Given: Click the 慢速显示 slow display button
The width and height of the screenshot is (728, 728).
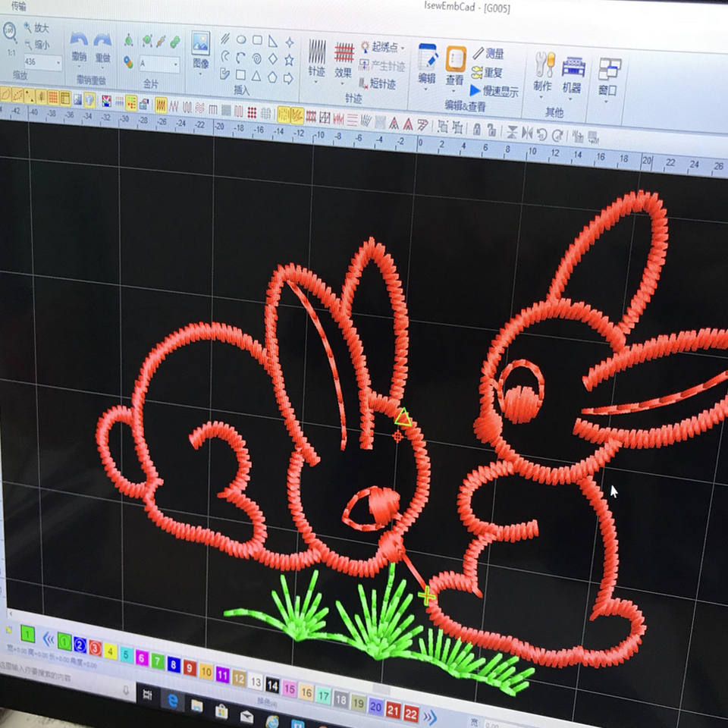Looking at the screenshot, I should 494,90.
